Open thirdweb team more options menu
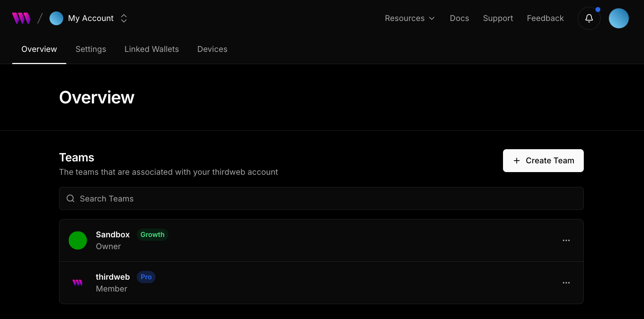Screen dimensions: 644x319 [x=566, y=283]
